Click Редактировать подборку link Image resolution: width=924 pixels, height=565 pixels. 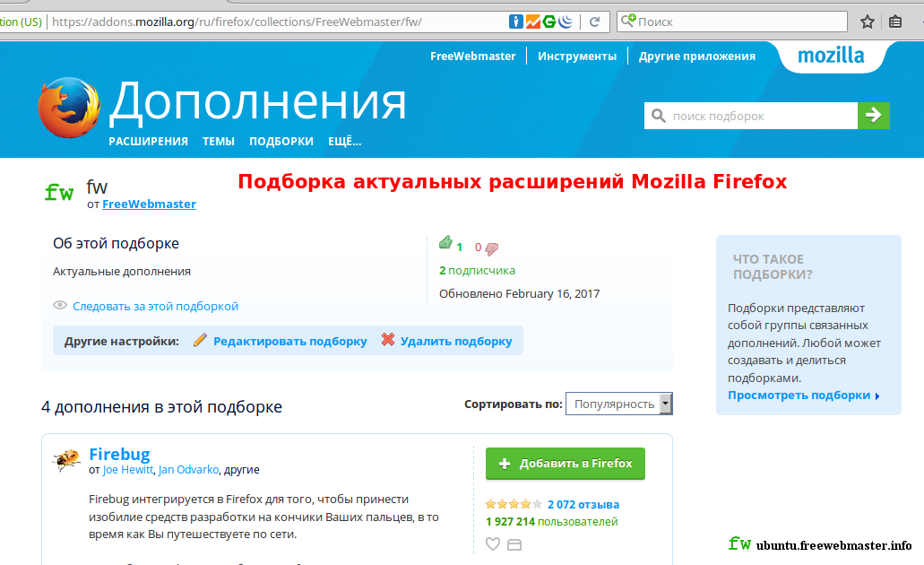[290, 342]
